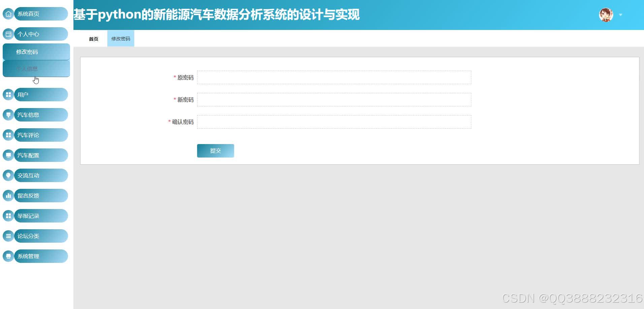Expand the 留言反馈 sidebar menu

41,196
